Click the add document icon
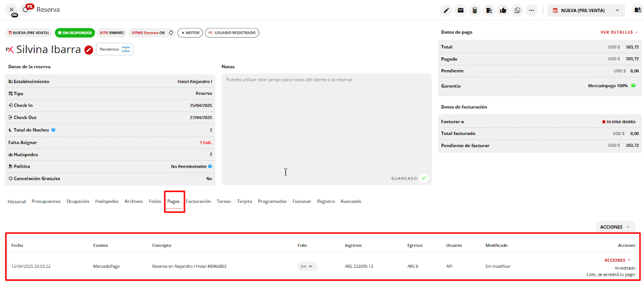Viewport: 644px width, 281px height. (489, 10)
